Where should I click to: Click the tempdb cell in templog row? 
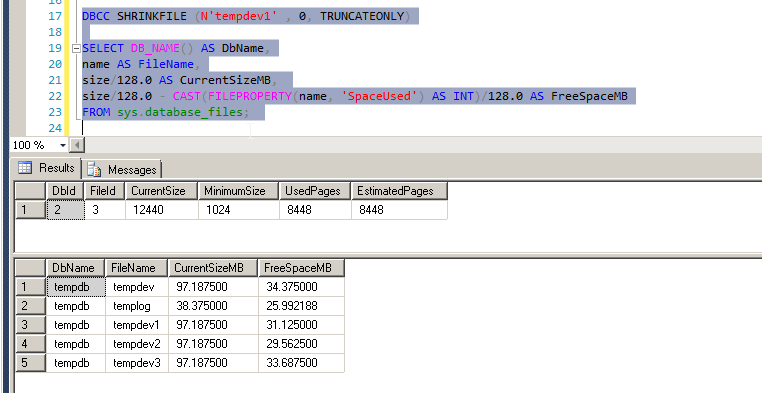point(75,306)
